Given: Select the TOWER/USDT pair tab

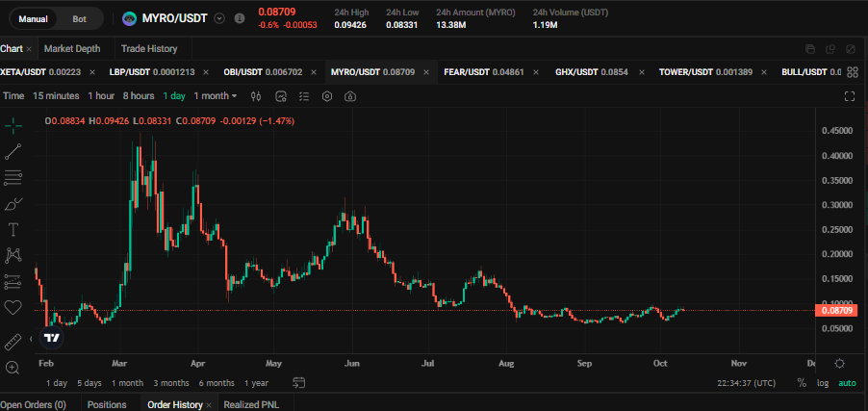Looking at the screenshot, I should click(705, 72).
